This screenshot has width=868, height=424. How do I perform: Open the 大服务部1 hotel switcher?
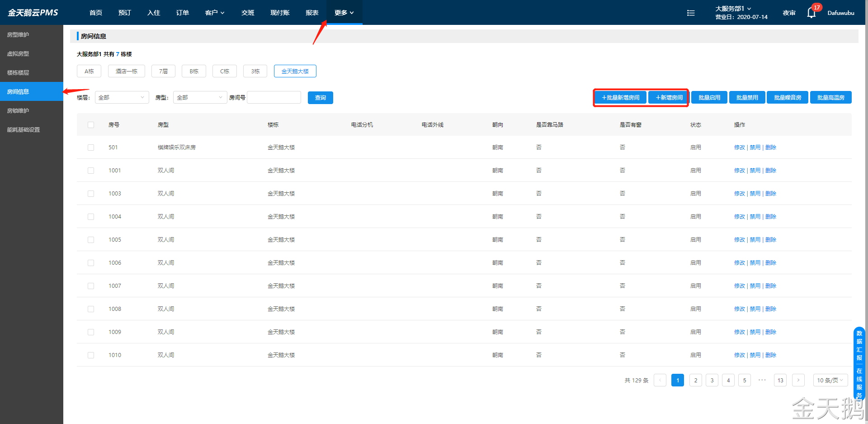click(733, 9)
